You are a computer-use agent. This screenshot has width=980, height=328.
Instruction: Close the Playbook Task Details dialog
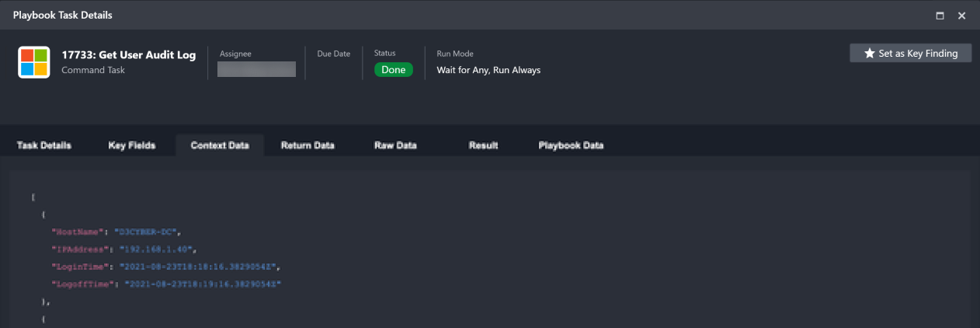[x=961, y=16]
